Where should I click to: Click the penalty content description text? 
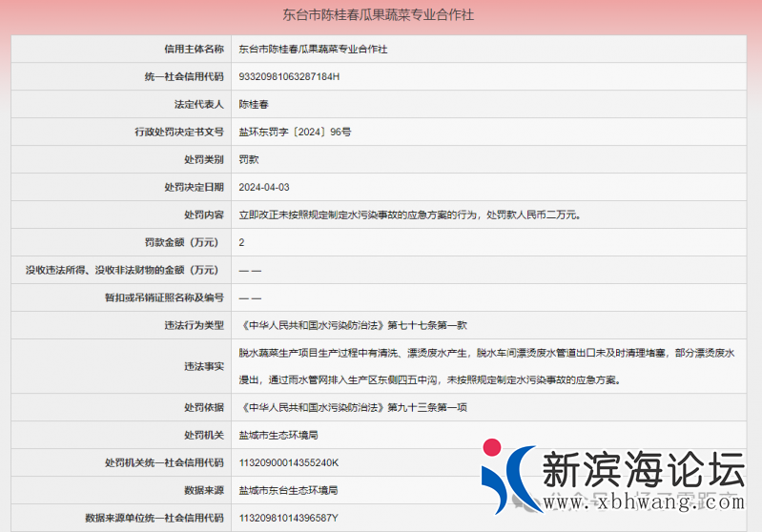pos(409,215)
